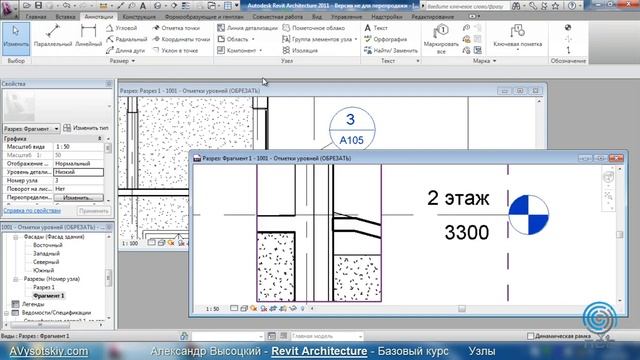Select Разрез 1 in project browser
Viewport: 640px width, 360px height.
[x=44, y=287]
